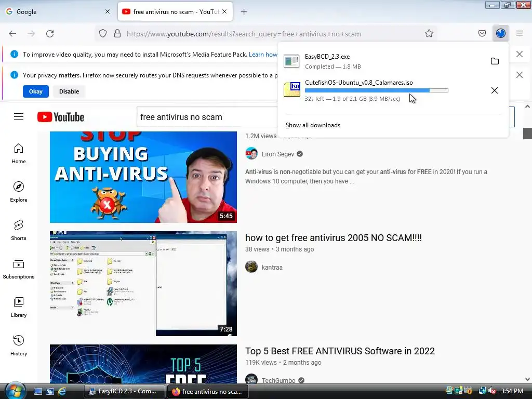Open the kantraa channel avatar

coord(251,267)
